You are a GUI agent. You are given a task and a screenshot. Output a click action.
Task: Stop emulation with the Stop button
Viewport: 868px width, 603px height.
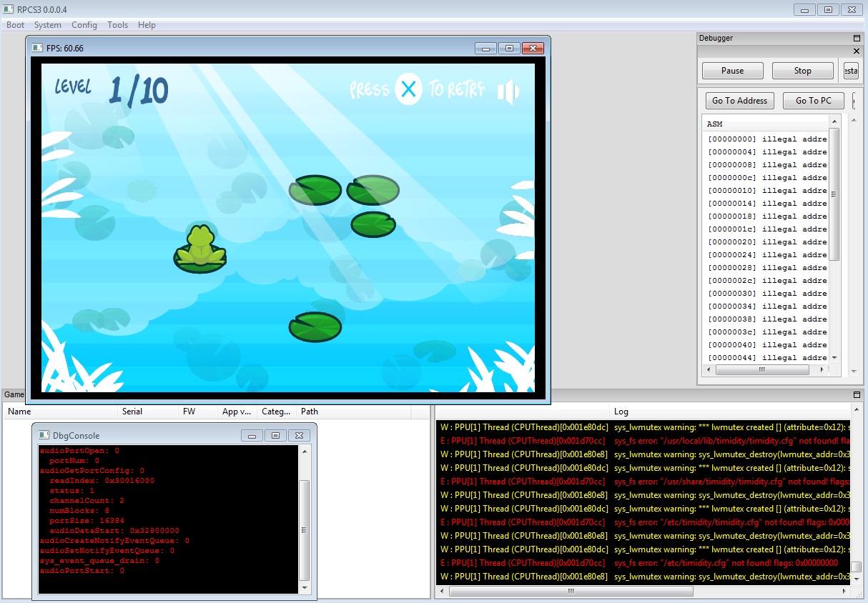(803, 71)
